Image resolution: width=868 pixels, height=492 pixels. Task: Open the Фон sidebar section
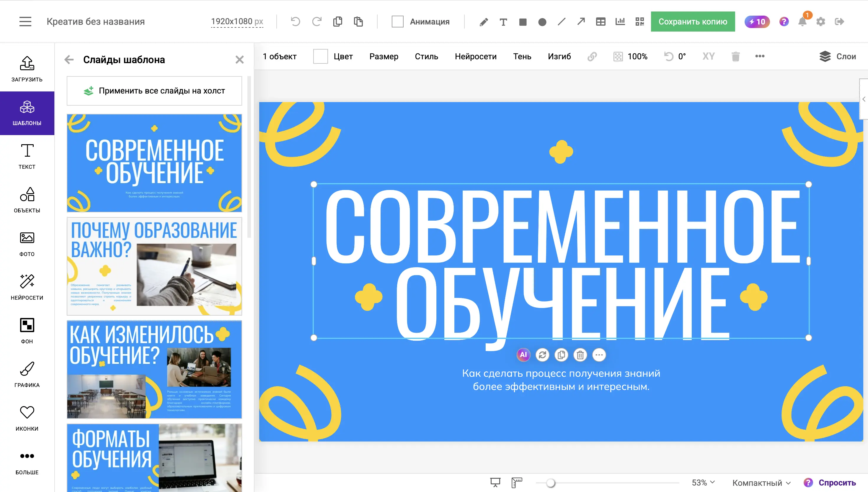tap(27, 331)
